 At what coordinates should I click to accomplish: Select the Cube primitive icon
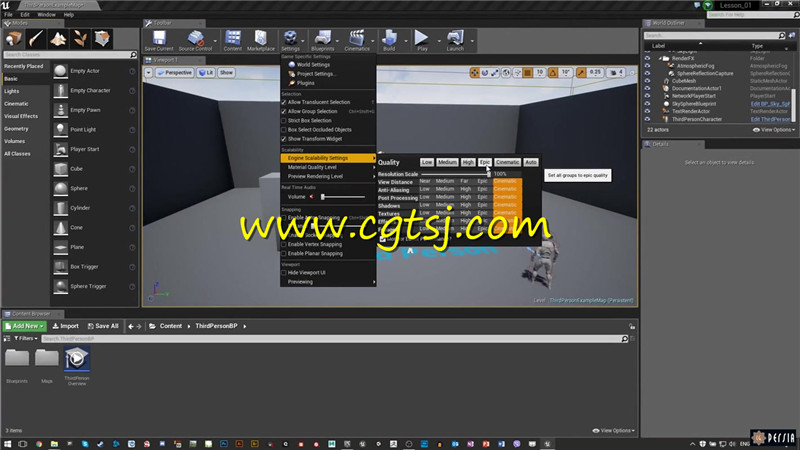[60, 169]
